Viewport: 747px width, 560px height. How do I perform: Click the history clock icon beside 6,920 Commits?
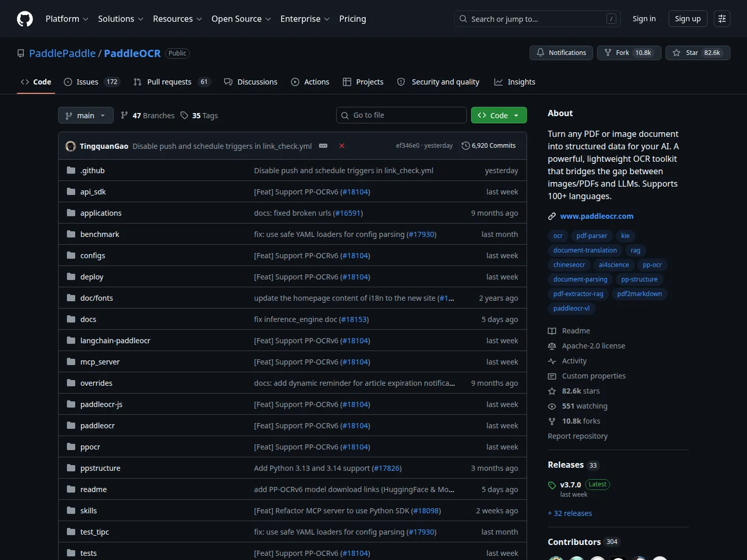(x=465, y=146)
